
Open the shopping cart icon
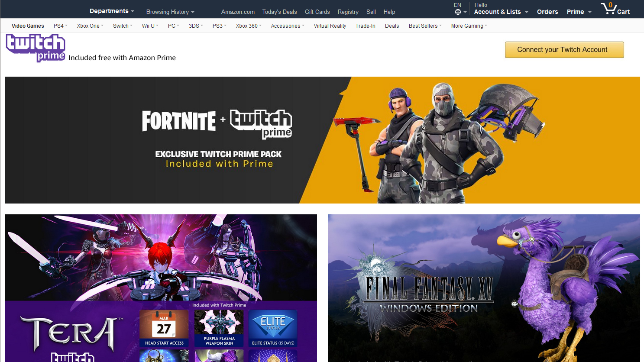pyautogui.click(x=615, y=9)
